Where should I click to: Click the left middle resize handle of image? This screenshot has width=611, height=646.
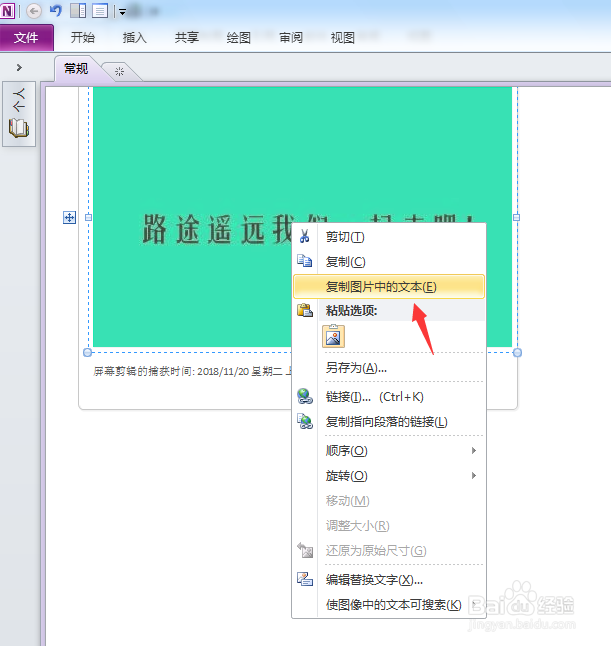click(88, 218)
